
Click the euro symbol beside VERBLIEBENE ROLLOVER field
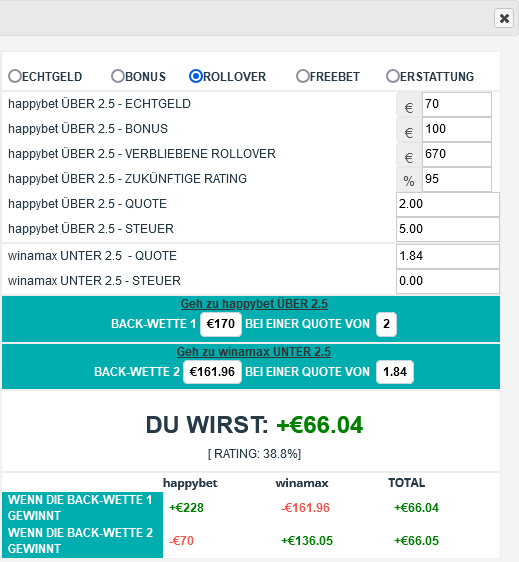(x=409, y=158)
